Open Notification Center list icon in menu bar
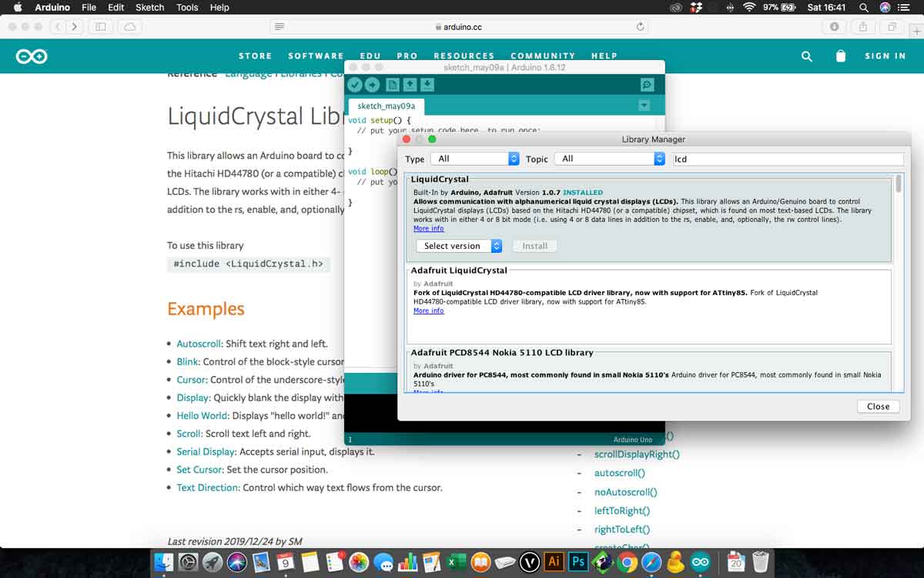Image resolution: width=924 pixels, height=578 pixels. [x=906, y=7]
